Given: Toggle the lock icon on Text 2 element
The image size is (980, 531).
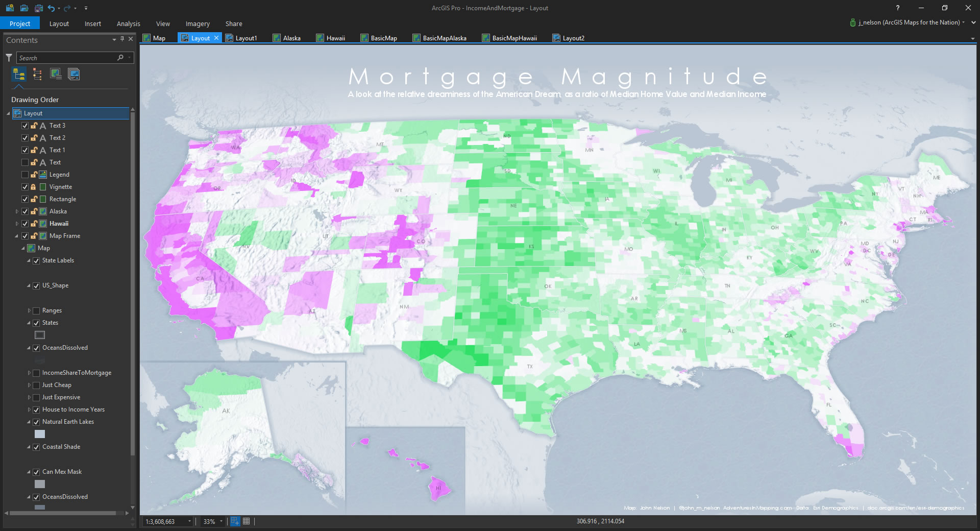Looking at the screenshot, I should (x=34, y=138).
